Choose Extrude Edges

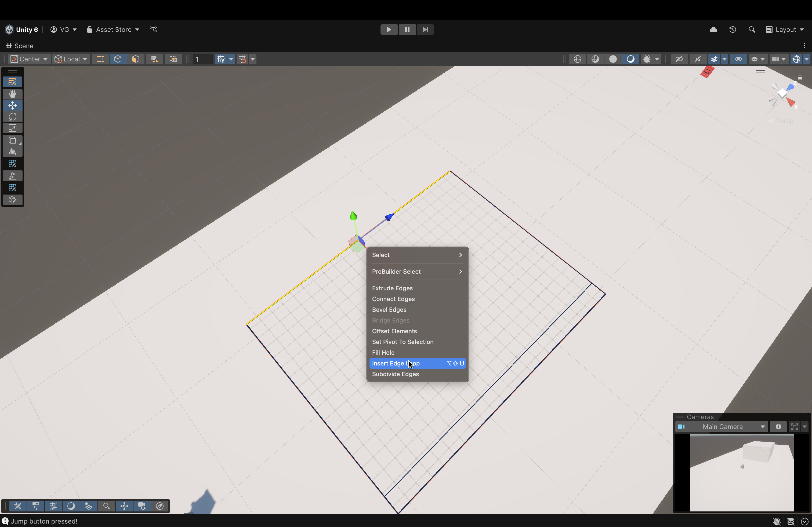(x=417, y=288)
